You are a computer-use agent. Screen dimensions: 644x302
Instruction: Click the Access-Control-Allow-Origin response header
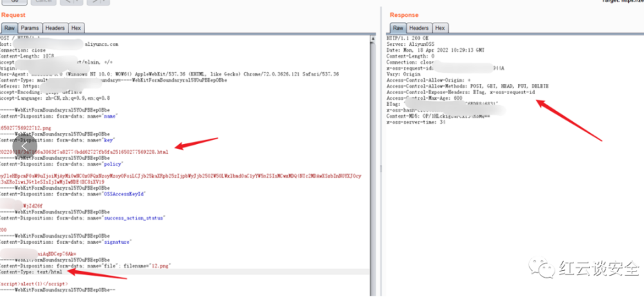(428, 80)
